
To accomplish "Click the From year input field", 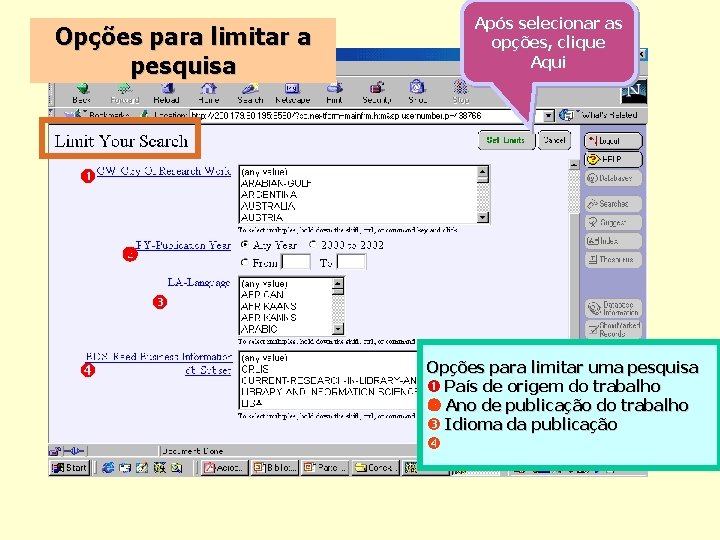I will (296, 262).
